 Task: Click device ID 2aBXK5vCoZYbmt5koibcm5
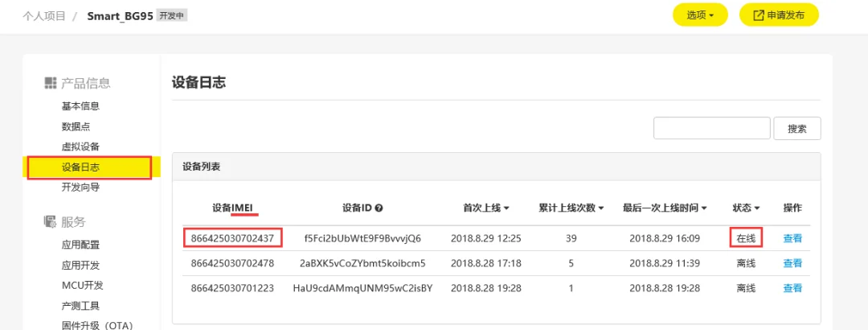coord(362,263)
